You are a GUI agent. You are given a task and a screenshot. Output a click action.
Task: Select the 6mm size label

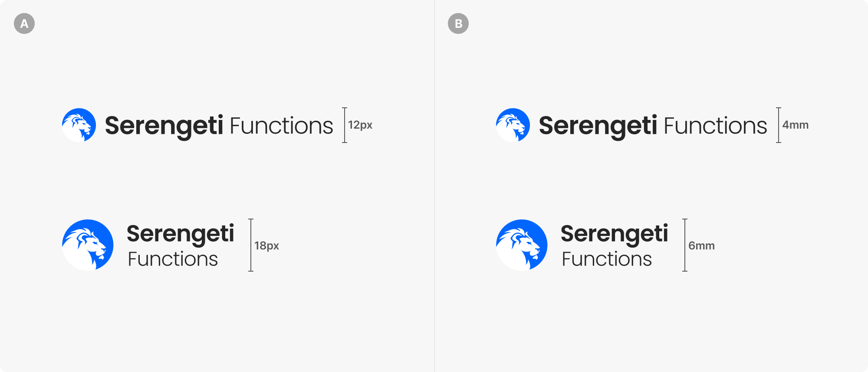(701, 246)
